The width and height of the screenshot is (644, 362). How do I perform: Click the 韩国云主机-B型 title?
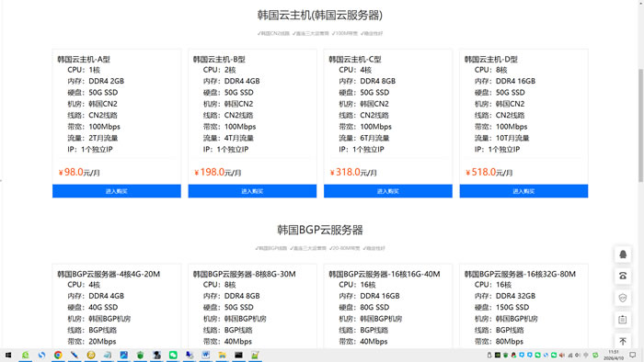coord(219,59)
